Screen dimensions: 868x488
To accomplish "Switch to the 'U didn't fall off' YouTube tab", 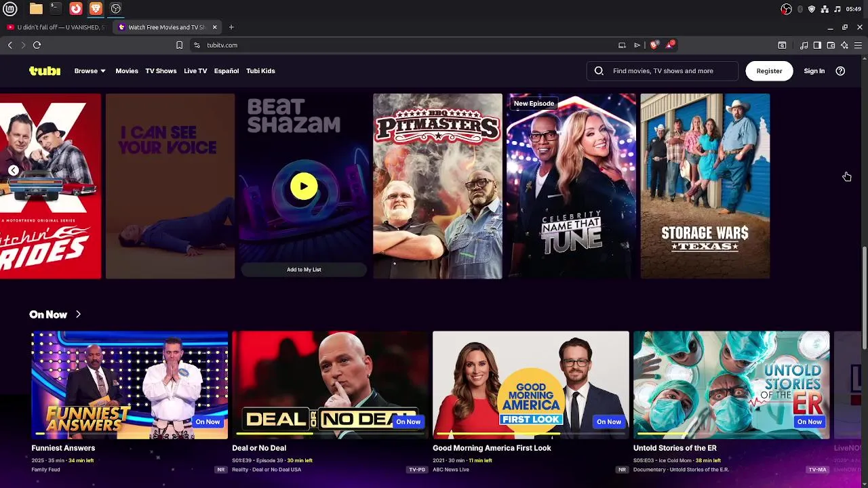I will [x=56, y=27].
